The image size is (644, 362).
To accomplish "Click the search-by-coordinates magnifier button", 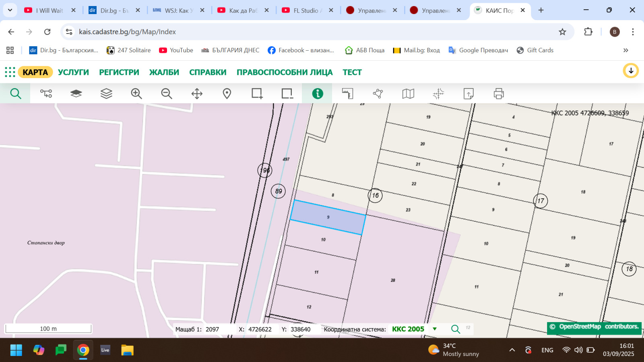I will point(455,329).
